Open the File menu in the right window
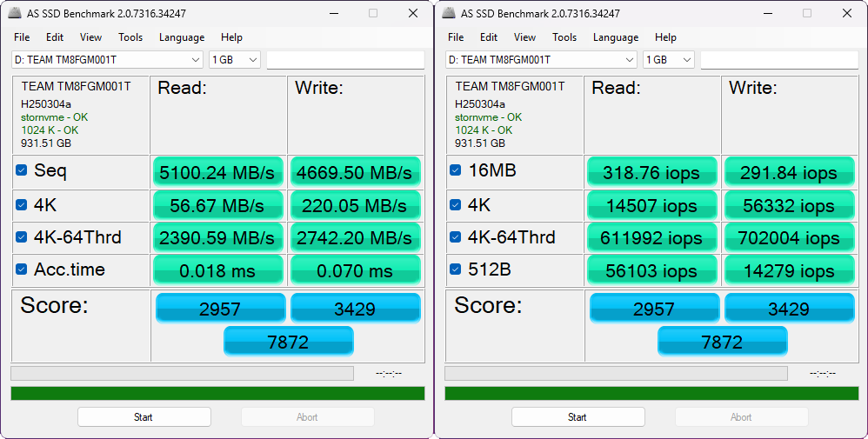 click(x=456, y=37)
